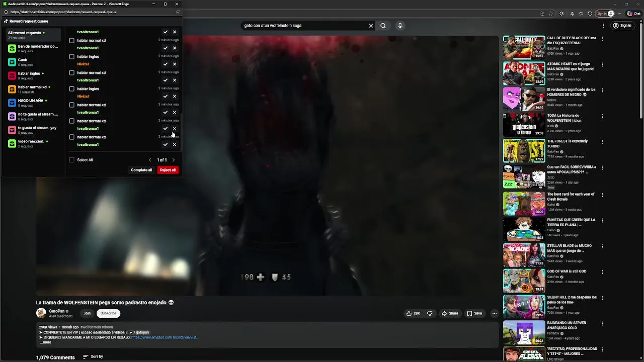Click the Ban de moderador reward icon

[x=12, y=48]
